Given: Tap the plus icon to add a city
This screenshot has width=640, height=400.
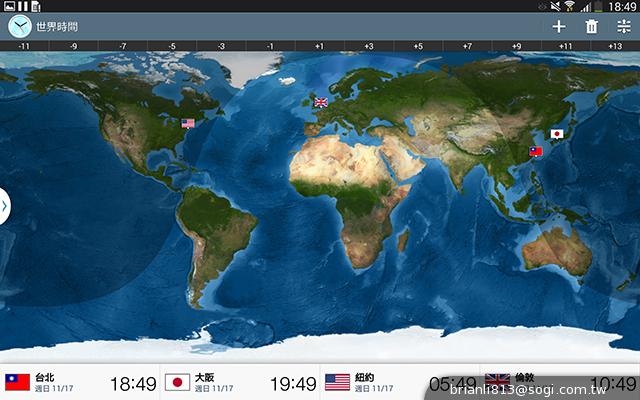Looking at the screenshot, I should (559, 27).
